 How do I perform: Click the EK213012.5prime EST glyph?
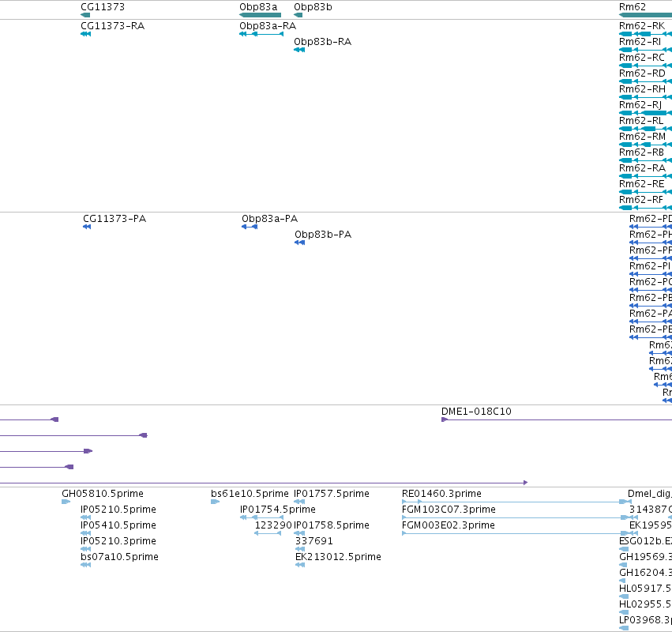(x=300, y=565)
